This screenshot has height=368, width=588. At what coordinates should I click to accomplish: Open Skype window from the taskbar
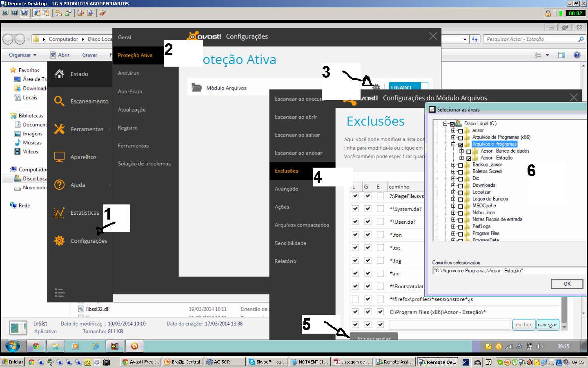click(267, 362)
